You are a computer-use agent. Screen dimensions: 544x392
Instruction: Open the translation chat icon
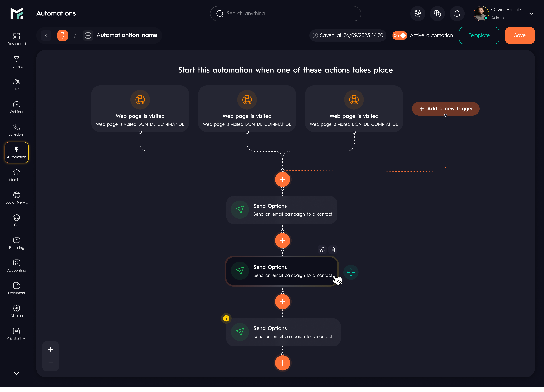point(437,14)
